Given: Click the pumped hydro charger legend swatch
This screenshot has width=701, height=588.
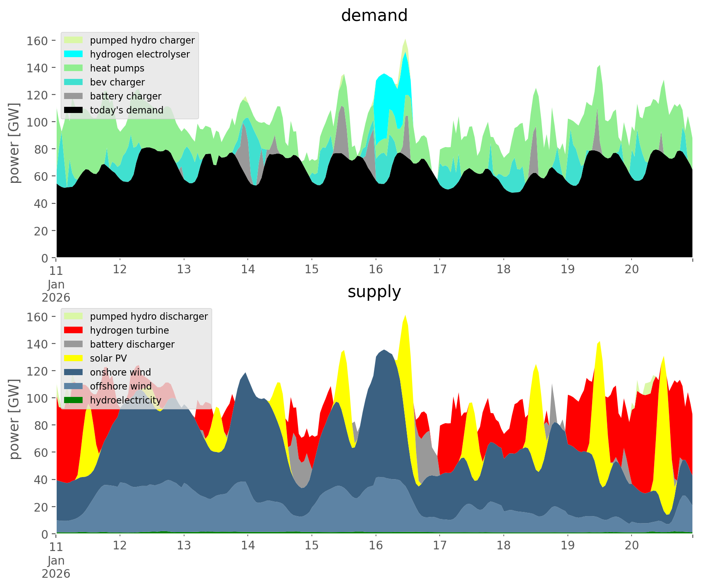Looking at the screenshot, I should (74, 40).
